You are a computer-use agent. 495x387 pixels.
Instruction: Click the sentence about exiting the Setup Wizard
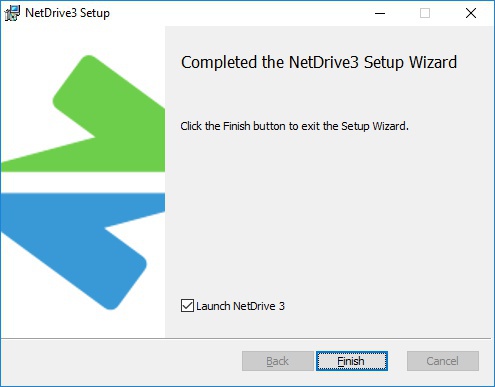[x=294, y=126]
